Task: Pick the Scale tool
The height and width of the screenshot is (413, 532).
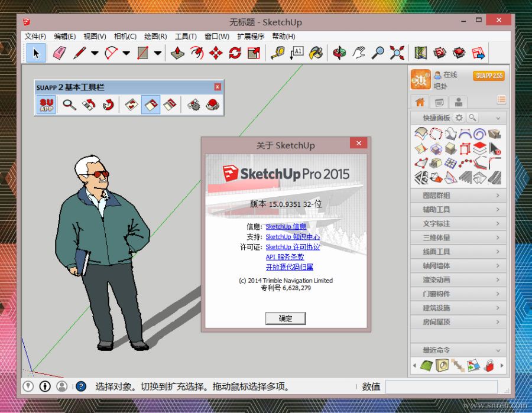Action: (x=254, y=53)
